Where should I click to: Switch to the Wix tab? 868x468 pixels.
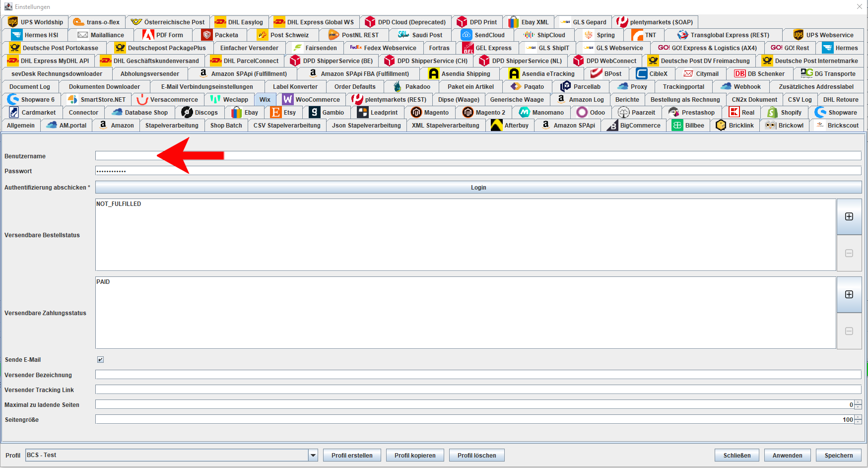tap(265, 99)
